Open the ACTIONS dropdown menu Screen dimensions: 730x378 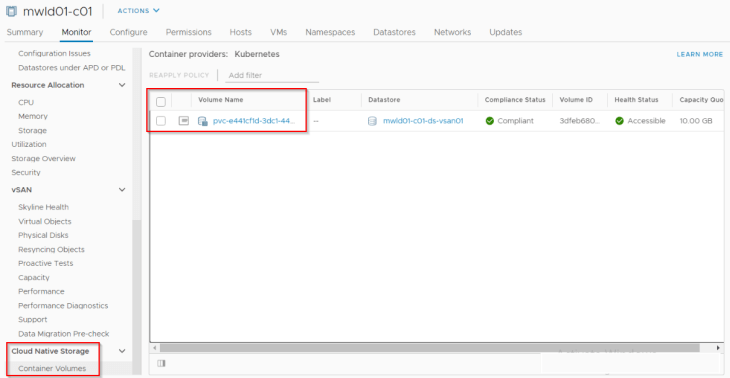pyautogui.click(x=138, y=11)
